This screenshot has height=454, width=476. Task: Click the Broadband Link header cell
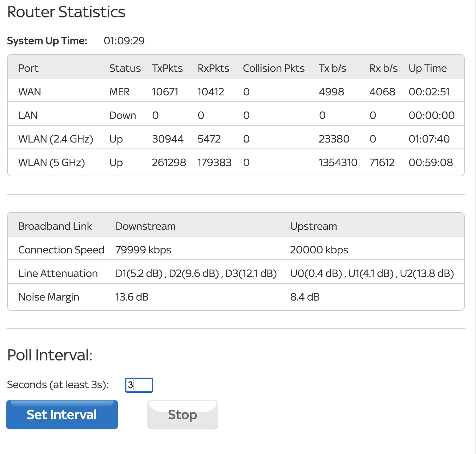pyautogui.click(x=55, y=226)
